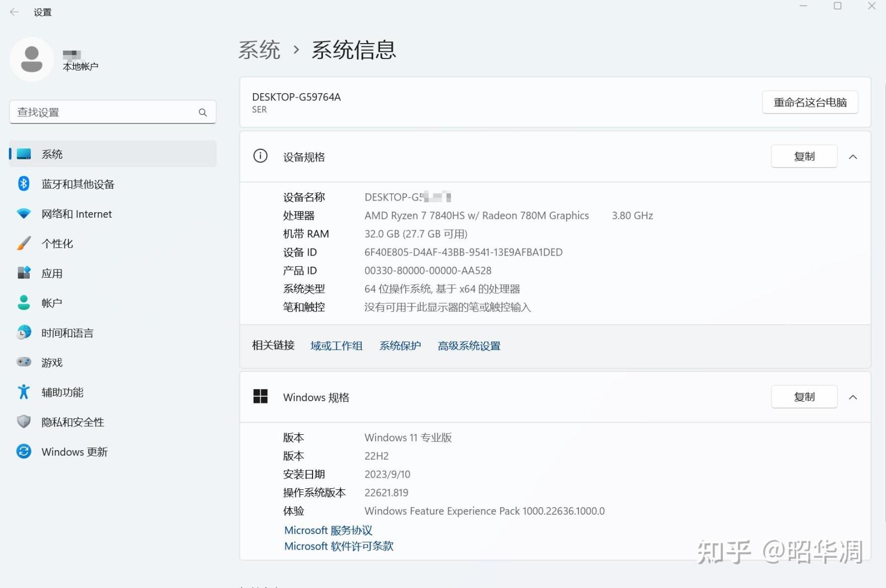This screenshot has width=886, height=588.
Task: Open 系统保护 link
Action: tap(400, 346)
